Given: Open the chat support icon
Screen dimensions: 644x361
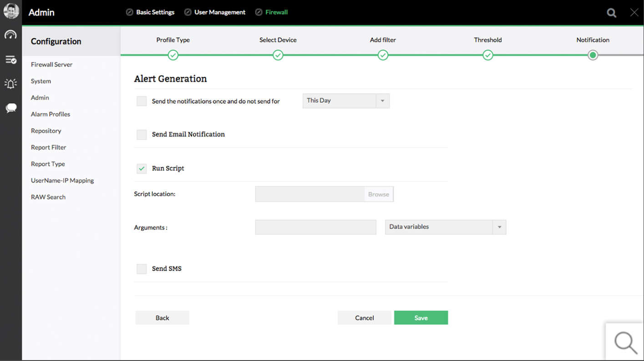Looking at the screenshot, I should [10, 108].
